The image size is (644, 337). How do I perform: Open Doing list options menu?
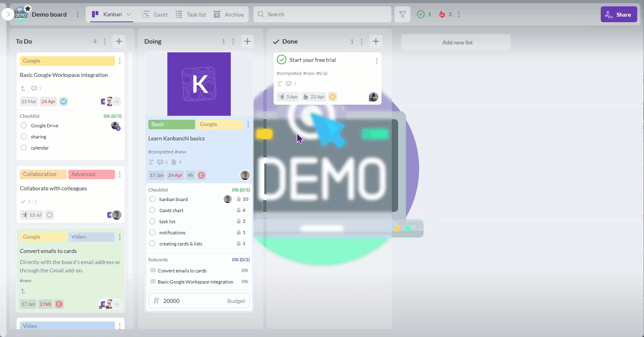point(233,41)
